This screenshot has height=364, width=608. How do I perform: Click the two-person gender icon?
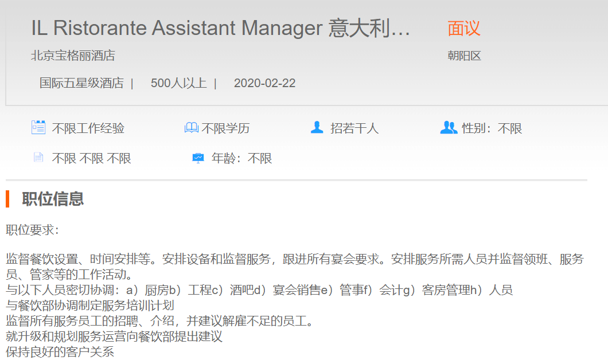click(448, 127)
